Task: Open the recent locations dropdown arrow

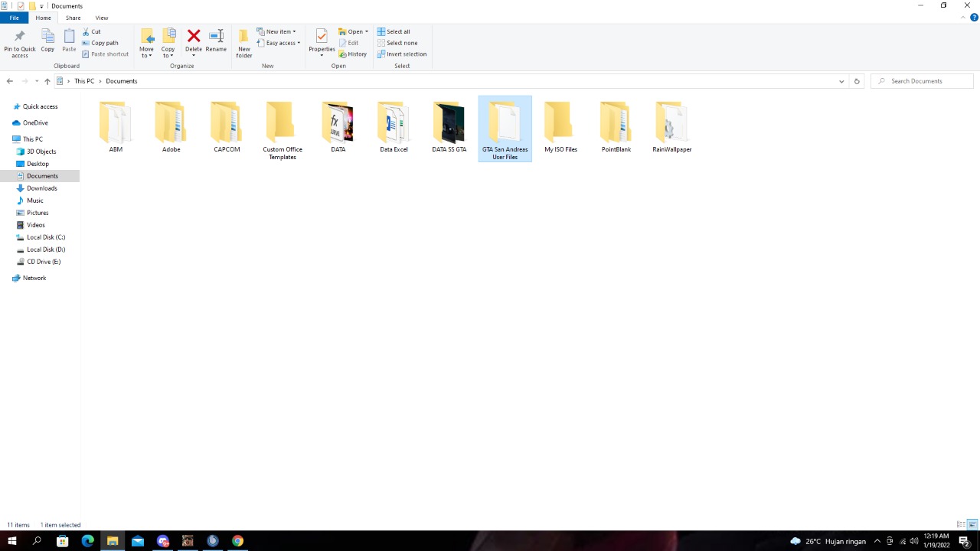Action: 37,81
